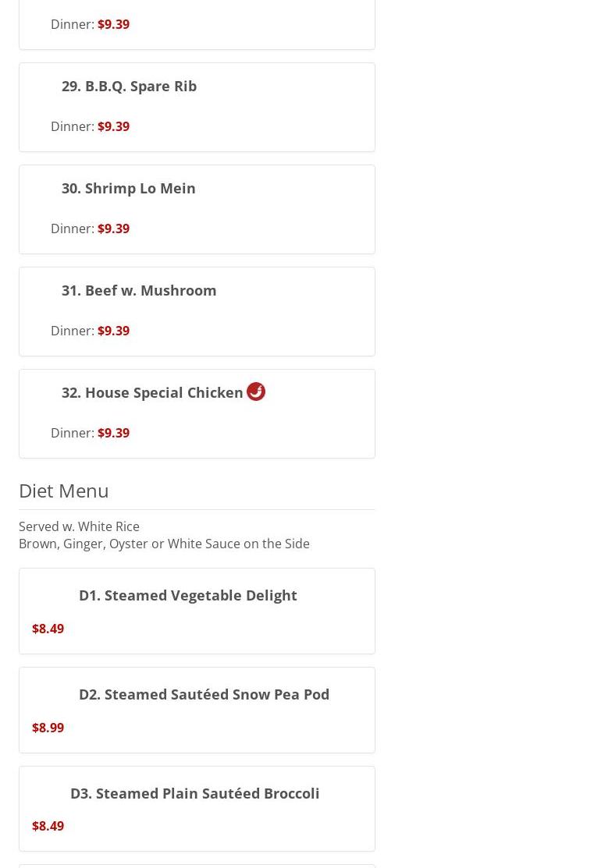Select D1. Steamed Vegetable Delight
This screenshot has height=868, width=601.
[187, 595]
